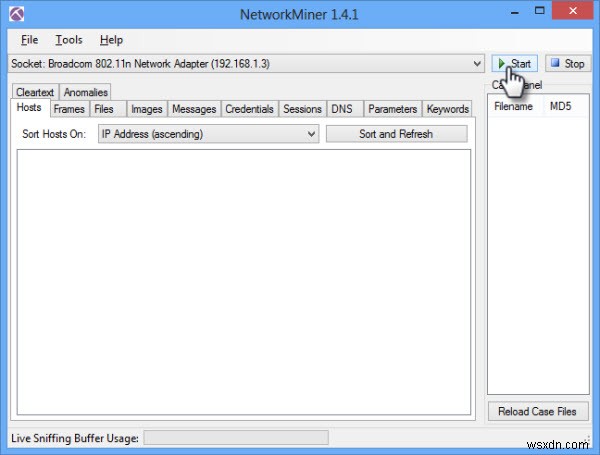Open the Files tab

108,109
